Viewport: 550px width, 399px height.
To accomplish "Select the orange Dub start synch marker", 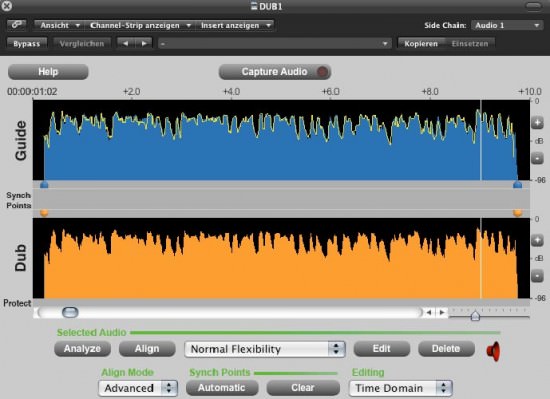I will pyautogui.click(x=44, y=212).
